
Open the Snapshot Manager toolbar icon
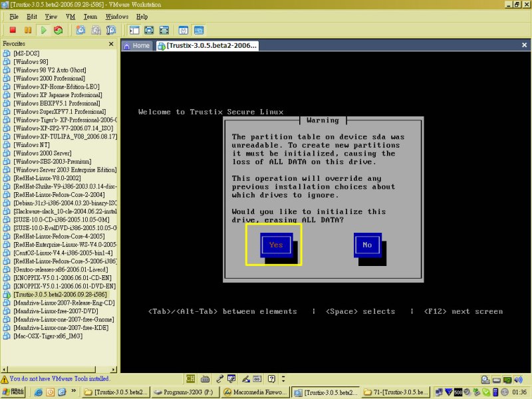111,30
